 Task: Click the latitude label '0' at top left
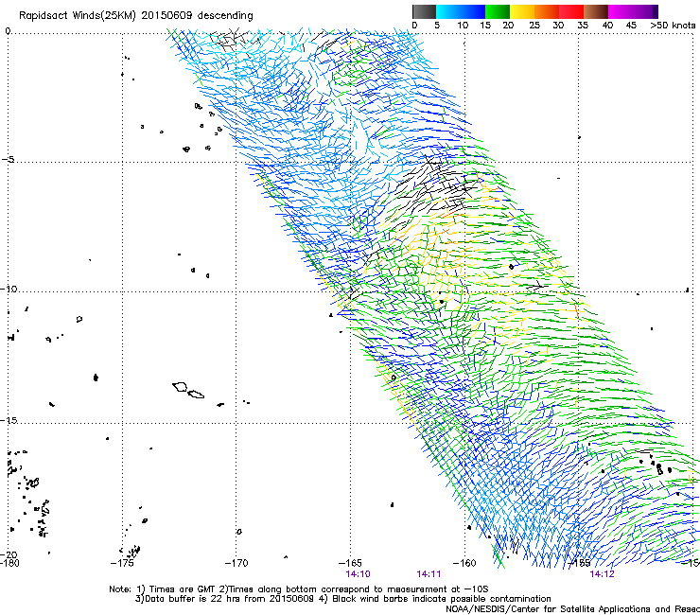coord(8,31)
